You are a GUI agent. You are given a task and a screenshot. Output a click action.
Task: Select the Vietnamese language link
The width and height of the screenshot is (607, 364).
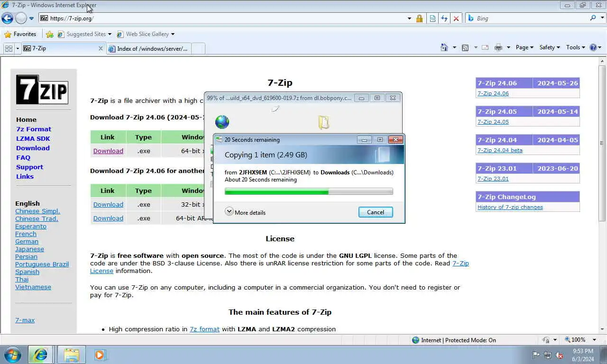click(x=33, y=287)
